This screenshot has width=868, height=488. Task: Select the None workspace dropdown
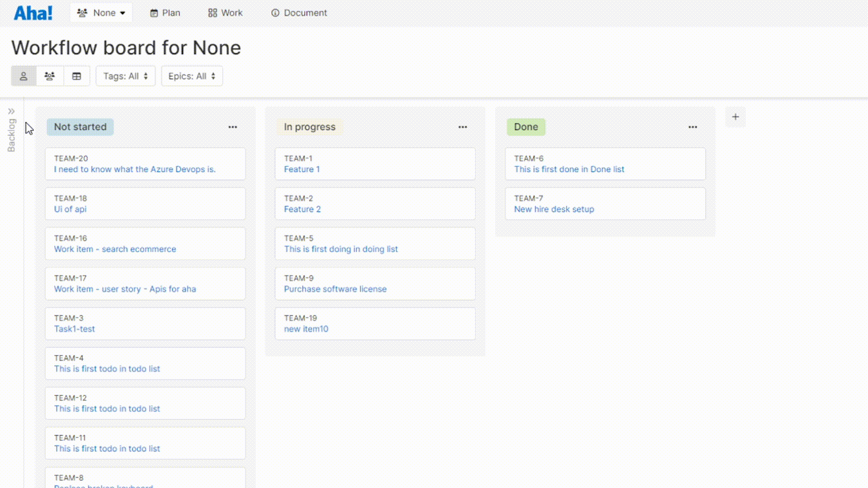100,13
